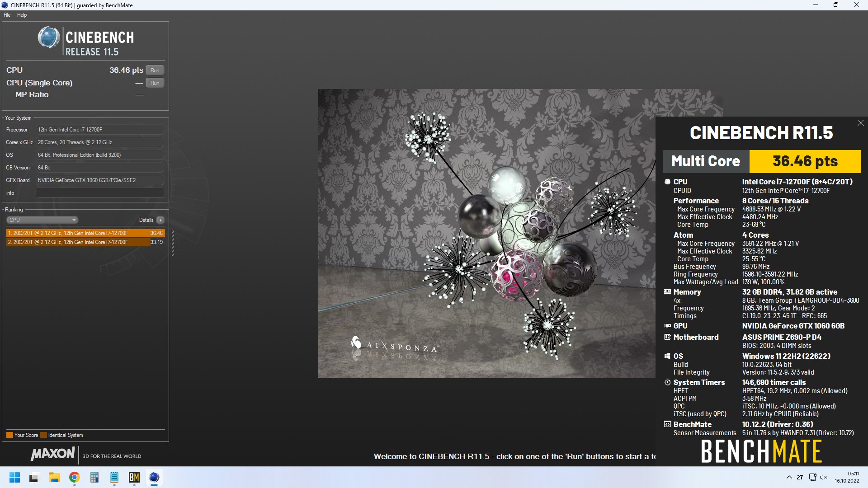Screen dimensions: 868x488
Task: Run the CPU Single Core benchmark
Action: [155, 83]
